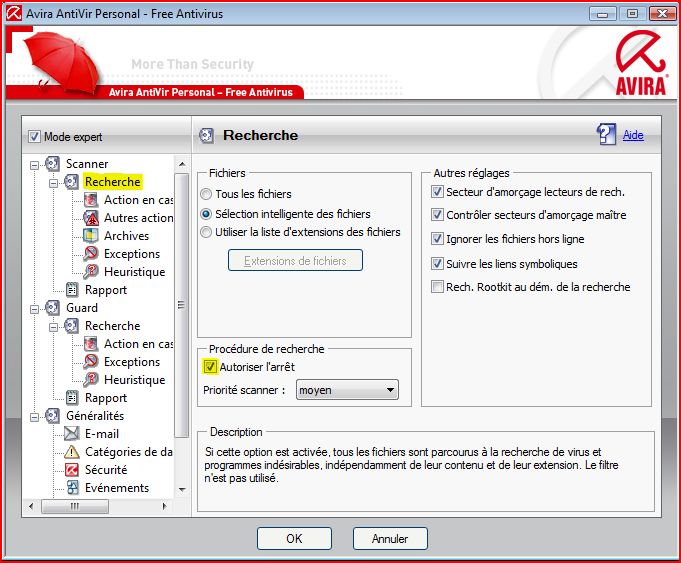
Task: Click the Evénements icon in tree
Action: point(72,488)
